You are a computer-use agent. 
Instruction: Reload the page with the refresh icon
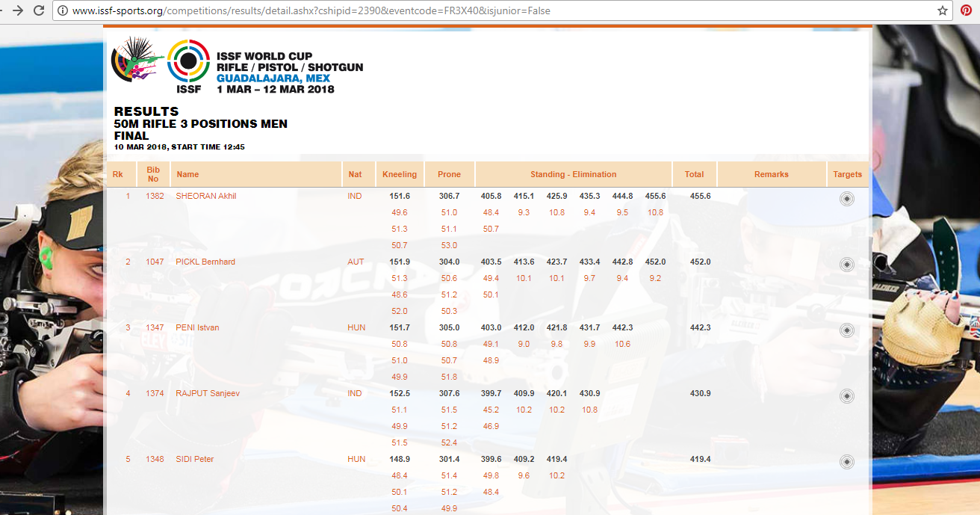39,10
